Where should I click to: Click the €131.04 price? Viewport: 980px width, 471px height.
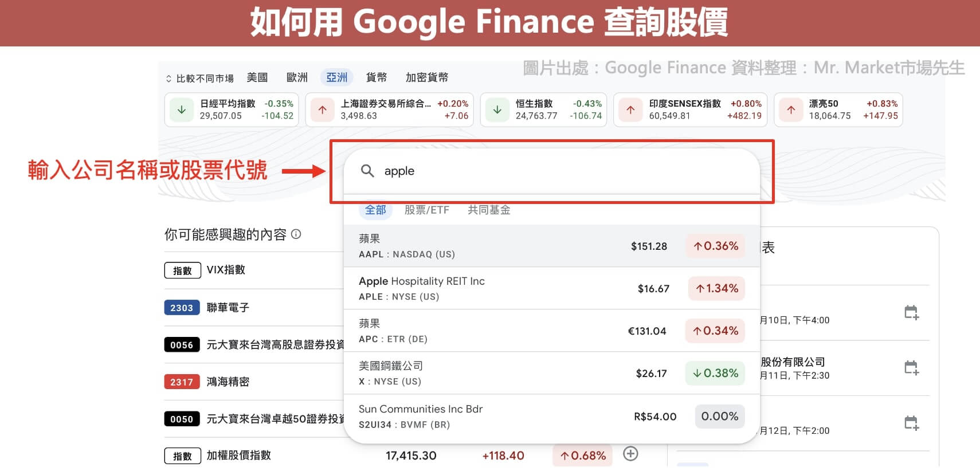click(x=647, y=331)
